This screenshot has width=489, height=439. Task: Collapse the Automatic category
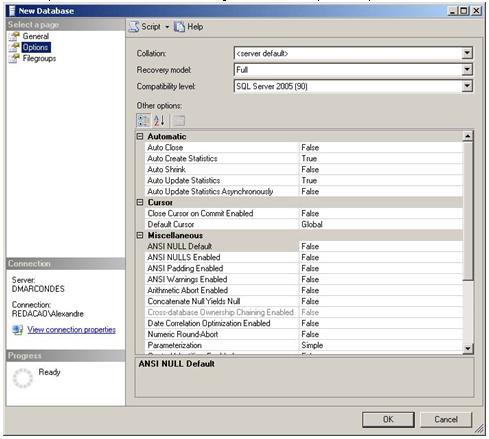click(140, 136)
